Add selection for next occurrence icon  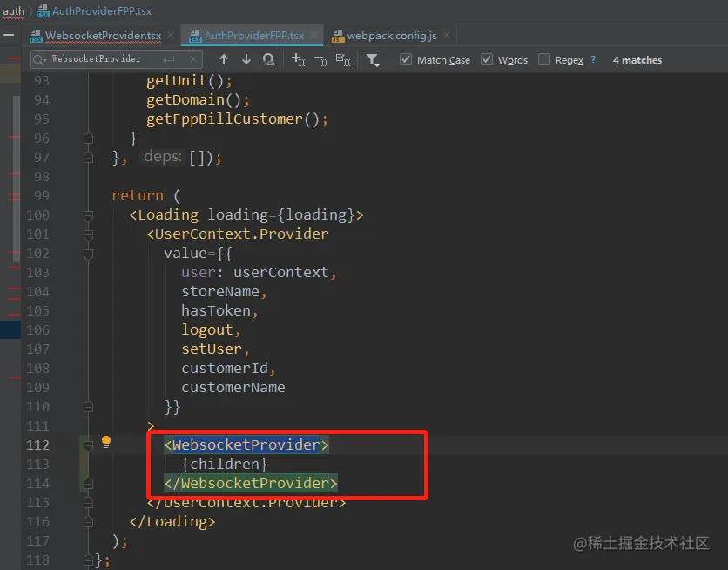(x=298, y=59)
